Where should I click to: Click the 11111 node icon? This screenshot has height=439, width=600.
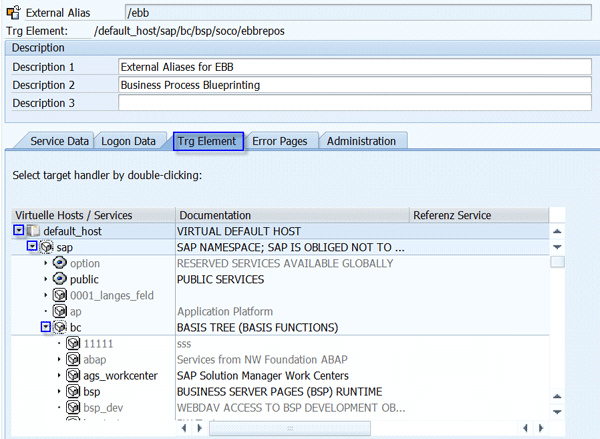(x=73, y=343)
